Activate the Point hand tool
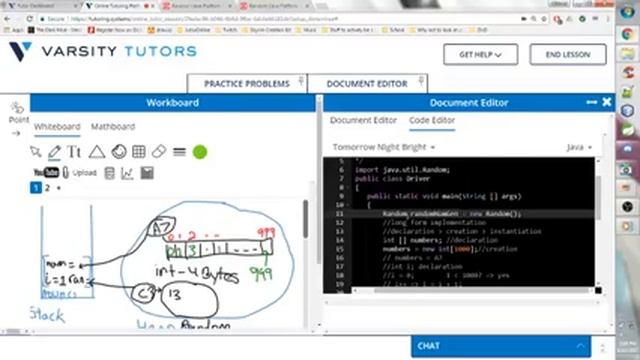The height and width of the screenshot is (360, 640). [18, 112]
